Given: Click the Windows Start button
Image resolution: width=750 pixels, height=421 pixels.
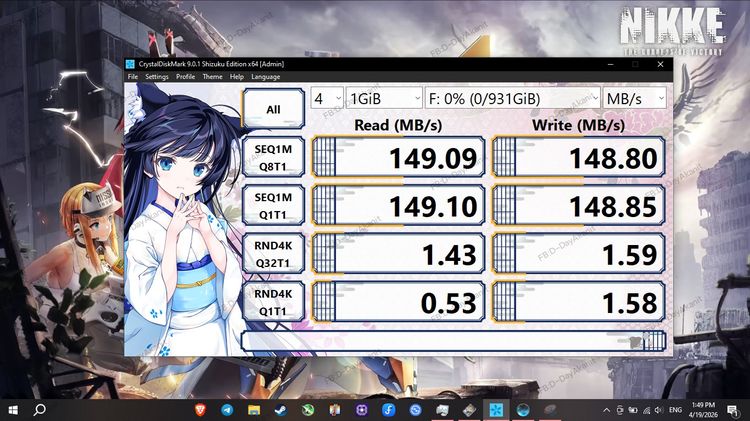Looking at the screenshot, I should point(13,410).
